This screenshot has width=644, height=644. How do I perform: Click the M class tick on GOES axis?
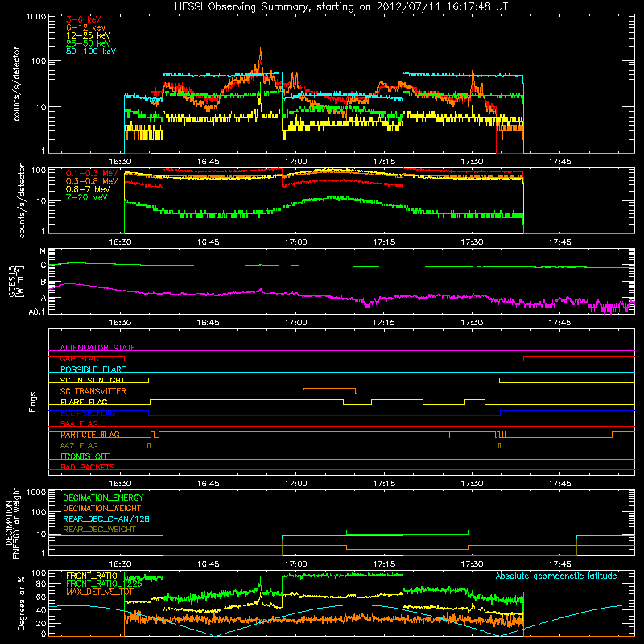(43, 251)
